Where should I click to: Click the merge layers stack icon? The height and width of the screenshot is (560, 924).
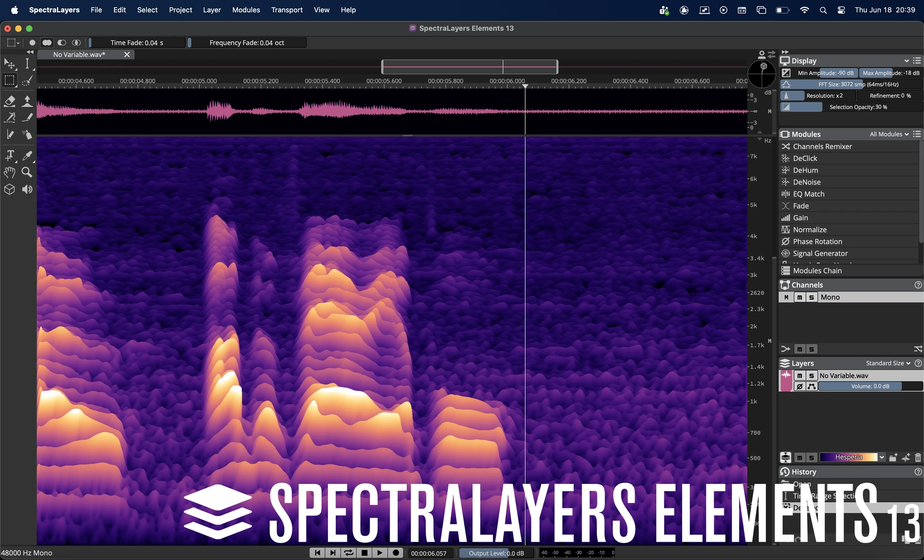point(785,457)
